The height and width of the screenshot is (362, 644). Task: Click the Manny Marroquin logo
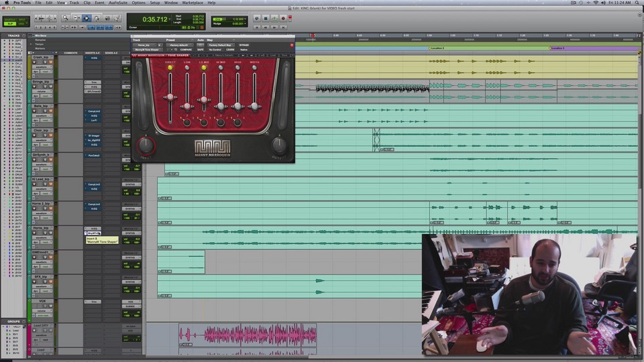(x=213, y=149)
